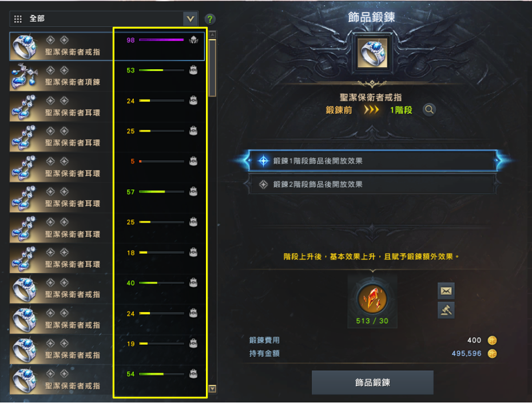Click the magnifier icon beside 1階段
This screenshot has width=532, height=403.
(429, 110)
